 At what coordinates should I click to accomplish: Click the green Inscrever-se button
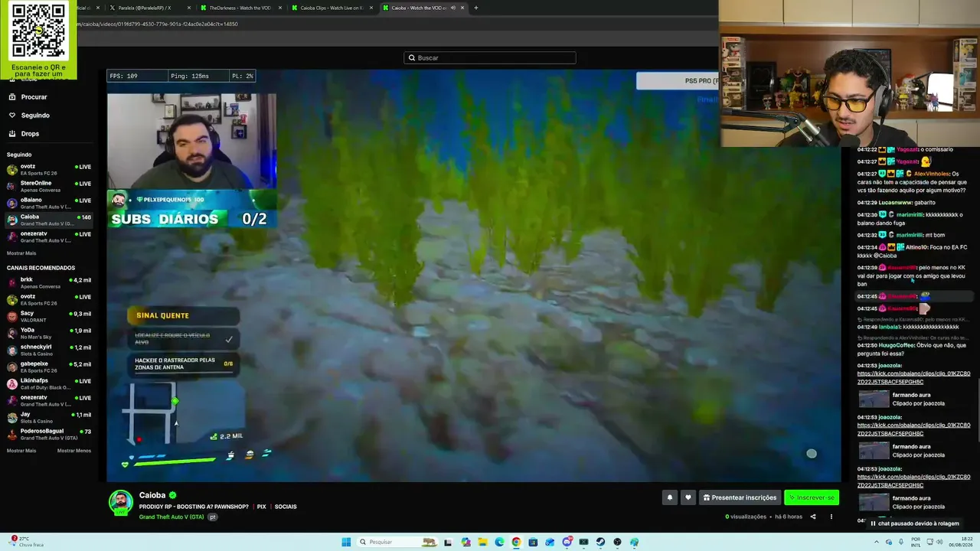pyautogui.click(x=812, y=497)
